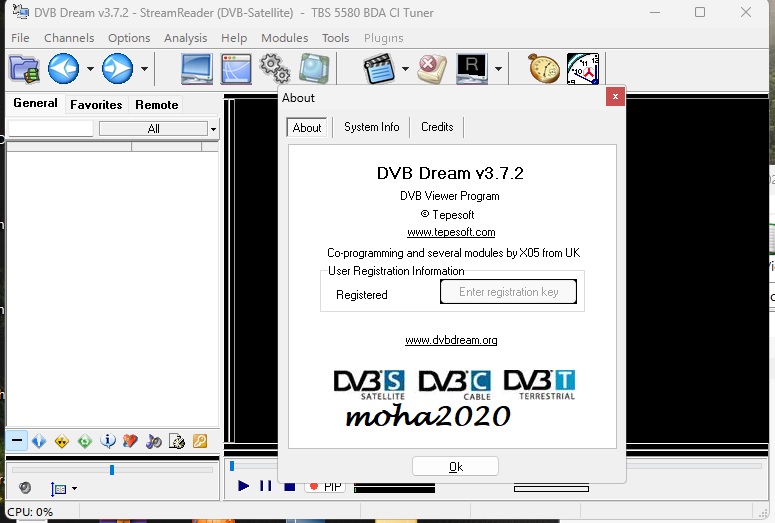
Task: Click the blue diamond arrow icon
Action: tap(39, 441)
